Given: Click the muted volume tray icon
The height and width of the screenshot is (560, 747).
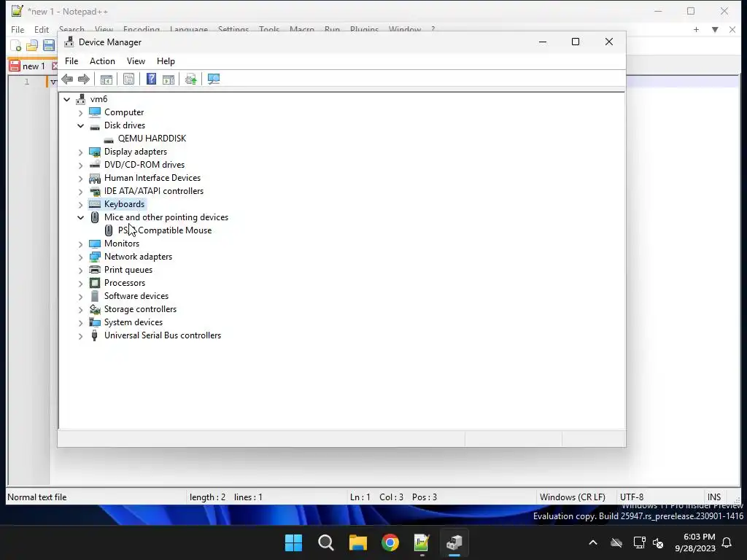Looking at the screenshot, I should (x=658, y=542).
